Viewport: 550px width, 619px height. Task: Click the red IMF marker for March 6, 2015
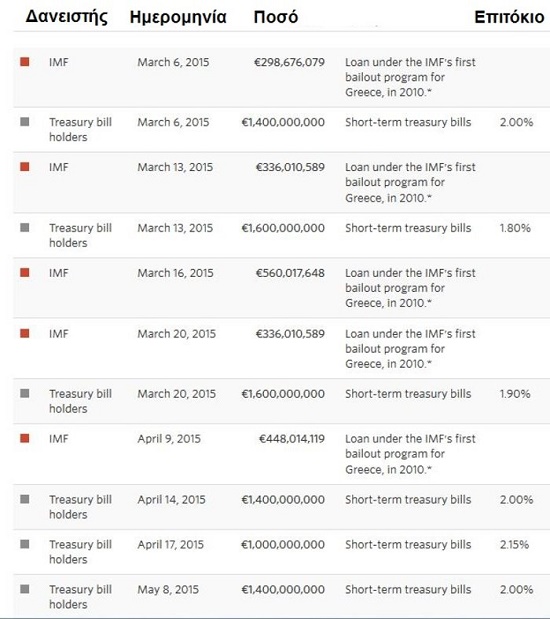(x=25, y=62)
